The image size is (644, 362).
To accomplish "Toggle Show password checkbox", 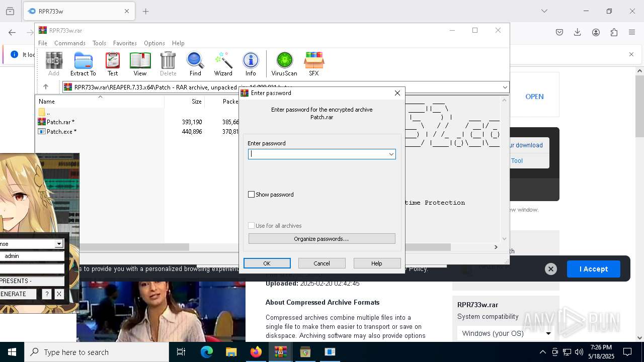I will 251,195.
